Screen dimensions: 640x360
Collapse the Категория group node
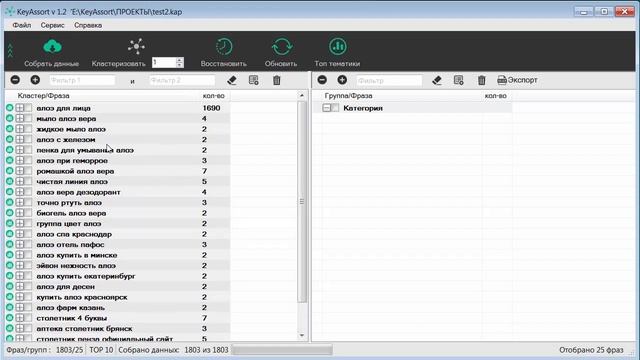point(327,108)
